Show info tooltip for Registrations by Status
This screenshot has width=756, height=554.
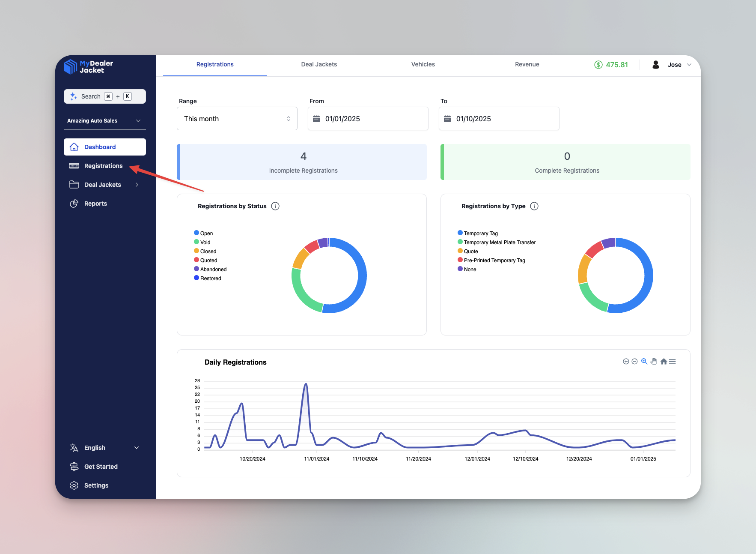pyautogui.click(x=275, y=206)
